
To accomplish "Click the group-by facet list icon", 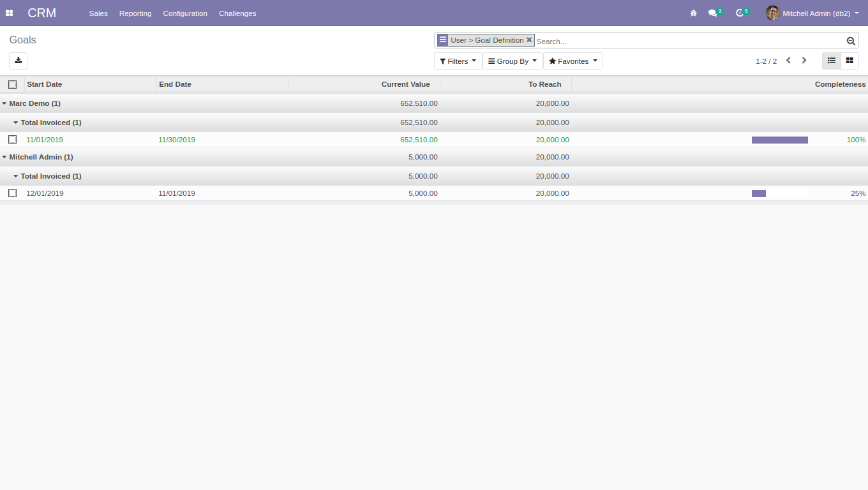I will pyautogui.click(x=443, y=40).
